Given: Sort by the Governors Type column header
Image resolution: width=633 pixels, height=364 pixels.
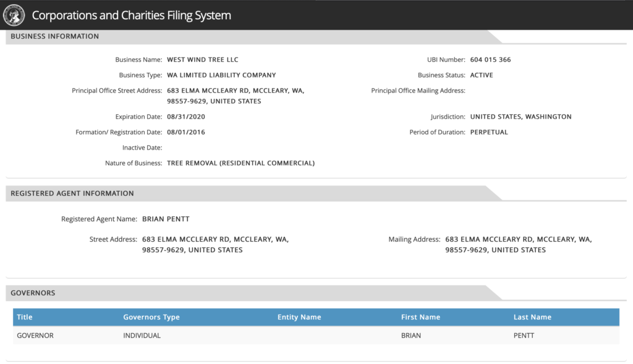Looking at the screenshot, I should click(151, 317).
